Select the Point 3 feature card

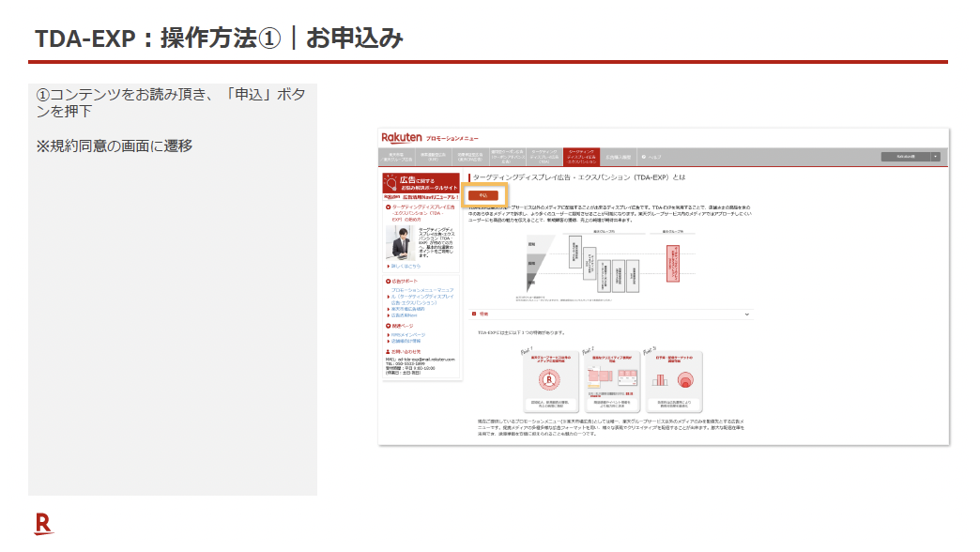[674, 381]
